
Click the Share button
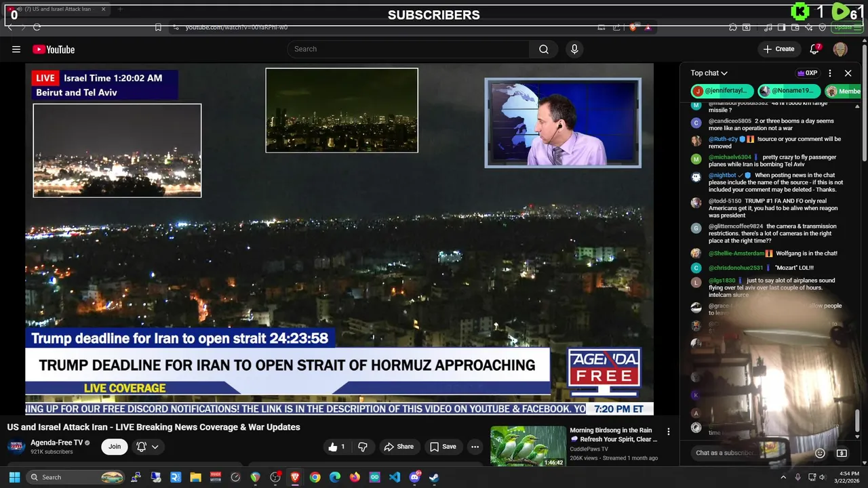399,447
